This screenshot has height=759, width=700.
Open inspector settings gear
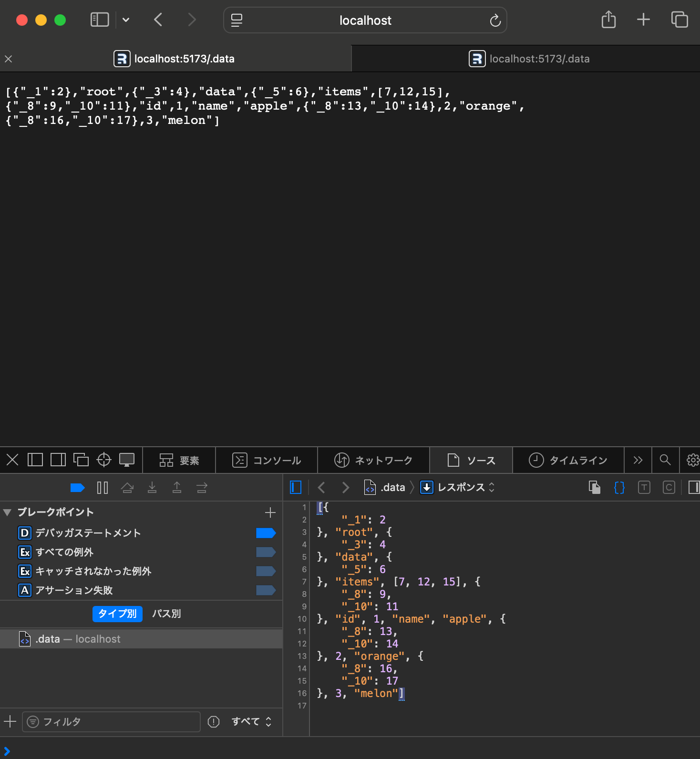click(x=692, y=460)
